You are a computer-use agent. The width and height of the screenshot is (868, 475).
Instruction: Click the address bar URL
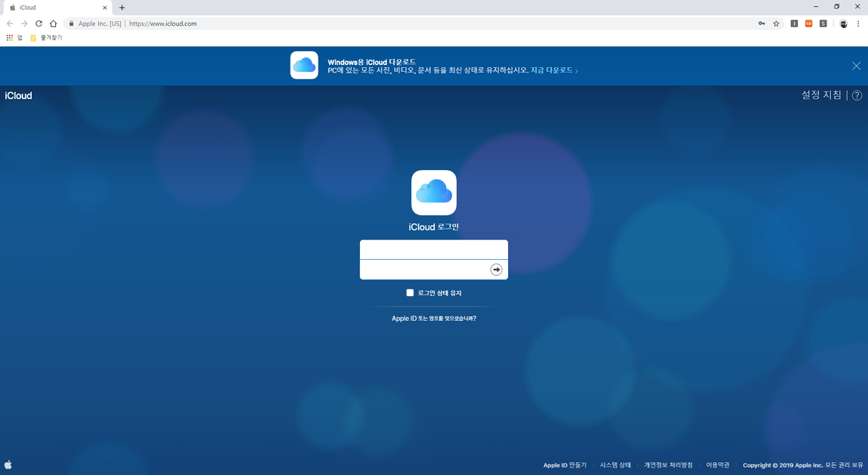163,23
